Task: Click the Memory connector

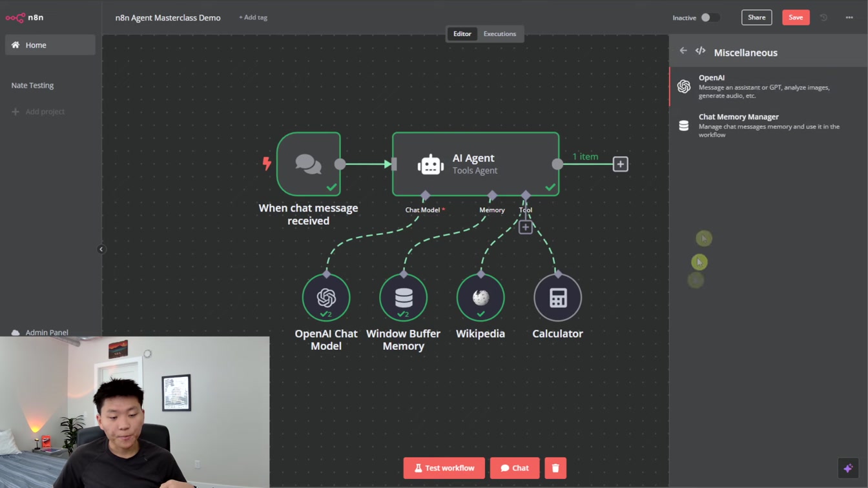Action: click(492, 195)
